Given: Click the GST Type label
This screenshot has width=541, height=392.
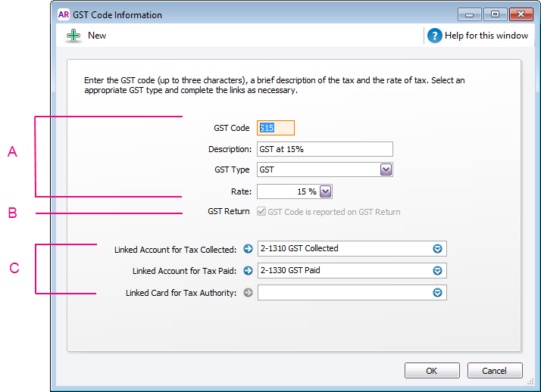Looking at the screenshot, I should 232,170.
